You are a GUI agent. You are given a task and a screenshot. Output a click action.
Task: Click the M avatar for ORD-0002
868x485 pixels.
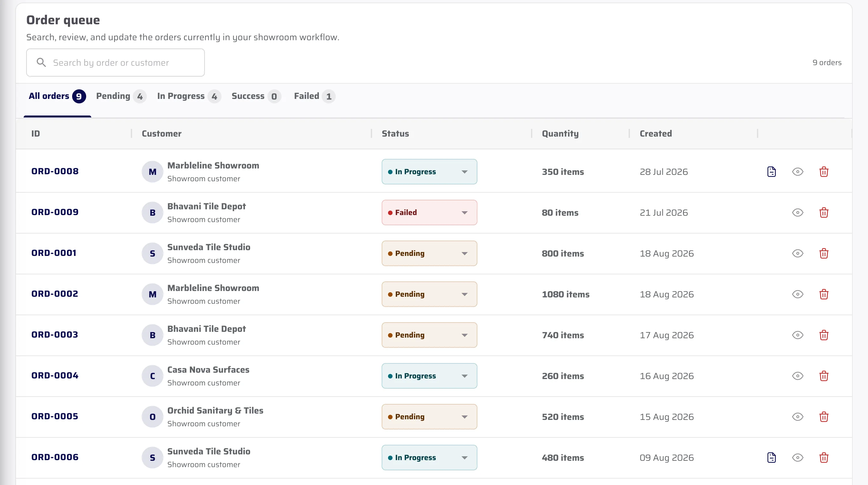(152, 294)
